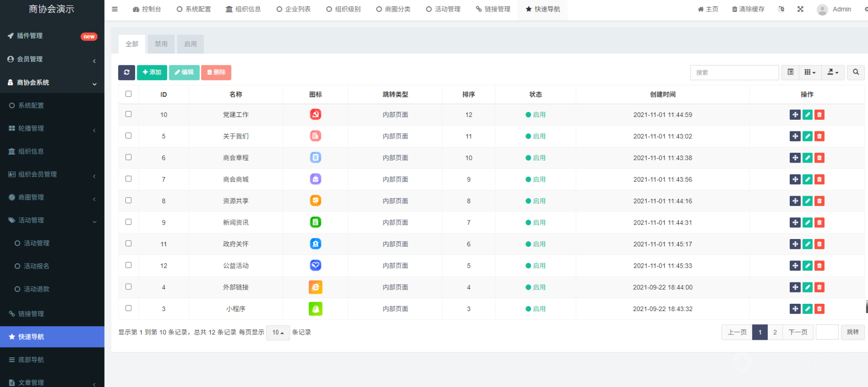Viewport: 868px width, 387px height.
Task: Click the 党建工作 row icon thumbnail
Action: click(316, 114)
